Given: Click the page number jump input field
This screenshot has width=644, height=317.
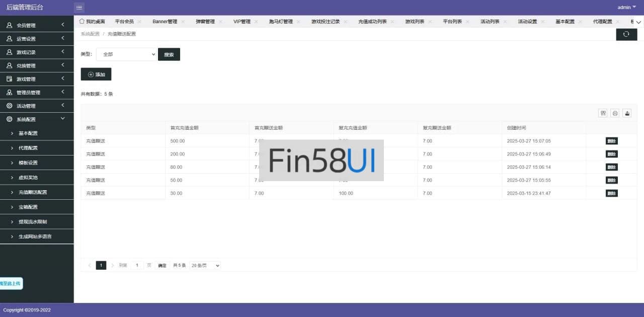Looking at the screenshot, I should click(136, 265).
